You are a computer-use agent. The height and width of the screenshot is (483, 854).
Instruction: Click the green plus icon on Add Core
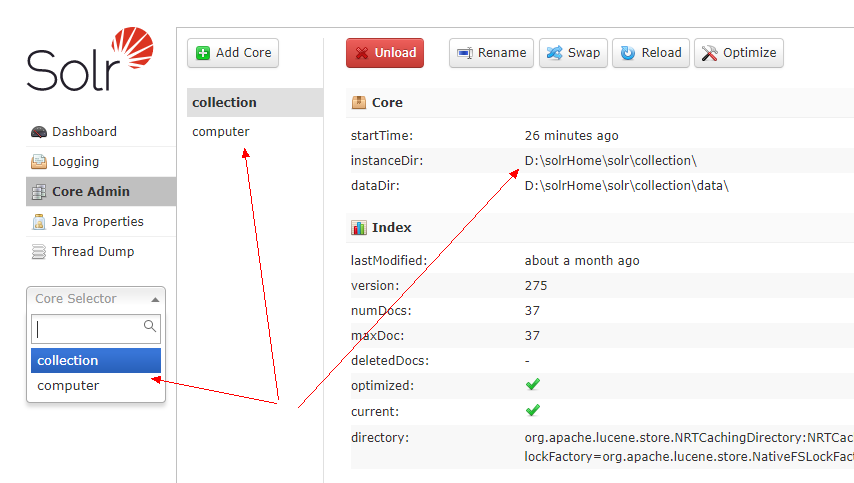pyautogui.click(x=203, y=53)
